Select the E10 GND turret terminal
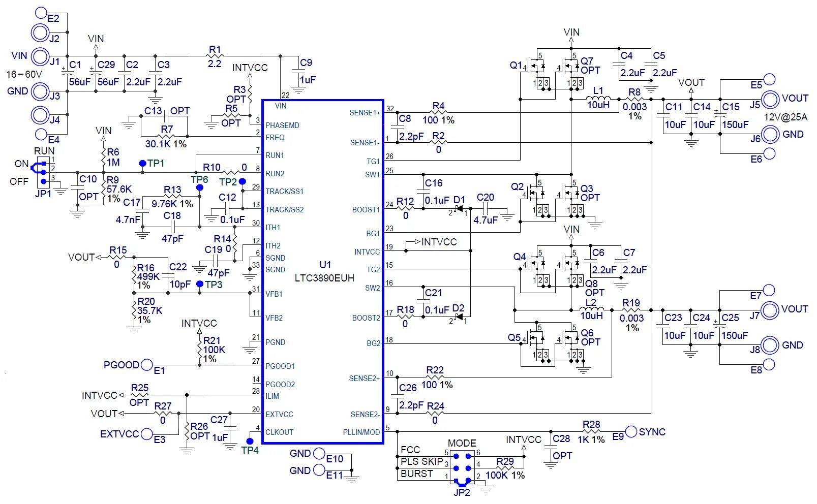Screen dimensions: 817x504 [319, 454]
